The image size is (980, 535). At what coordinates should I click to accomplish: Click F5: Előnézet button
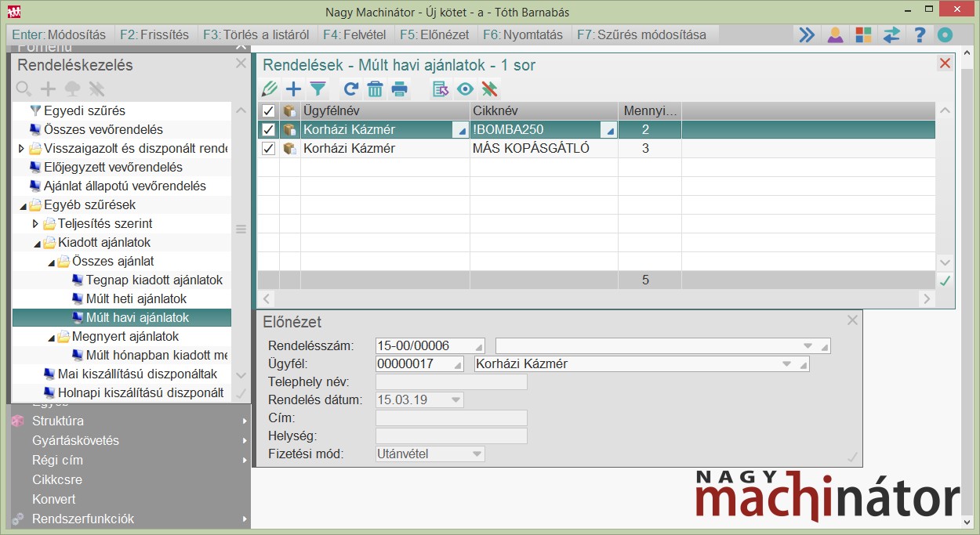coord(434,34)
